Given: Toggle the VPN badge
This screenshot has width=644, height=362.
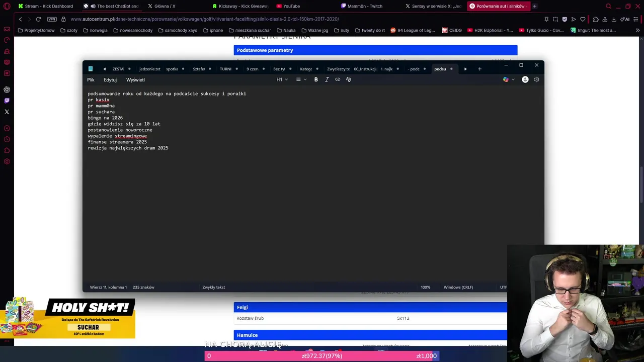Looking at the screenshot, I should pyautogui.click(x=52, y=19).
